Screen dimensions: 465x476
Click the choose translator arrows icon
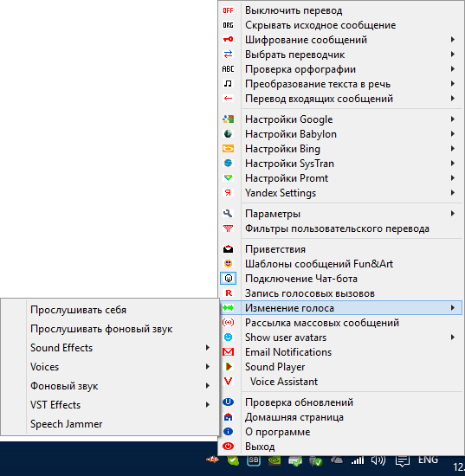click(228, 55)
